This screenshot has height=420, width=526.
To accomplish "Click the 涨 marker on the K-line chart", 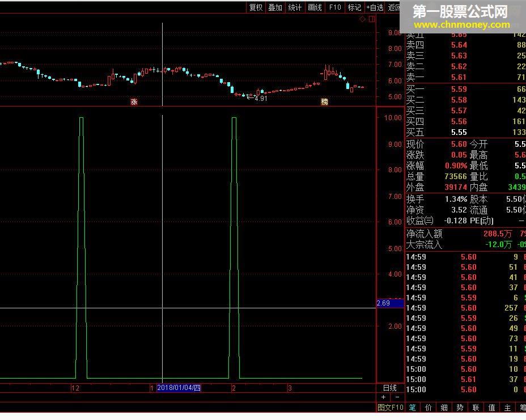I will point(134,101).
